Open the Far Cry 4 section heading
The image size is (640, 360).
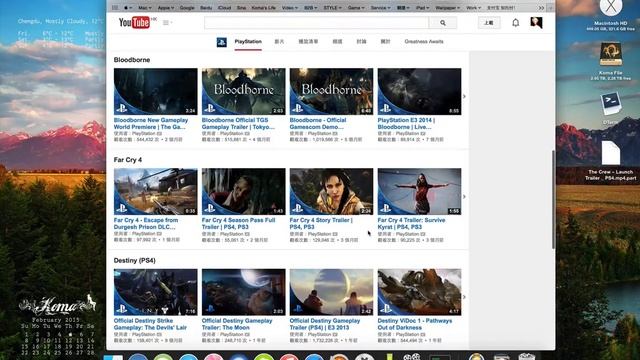[x=128, y=160]
